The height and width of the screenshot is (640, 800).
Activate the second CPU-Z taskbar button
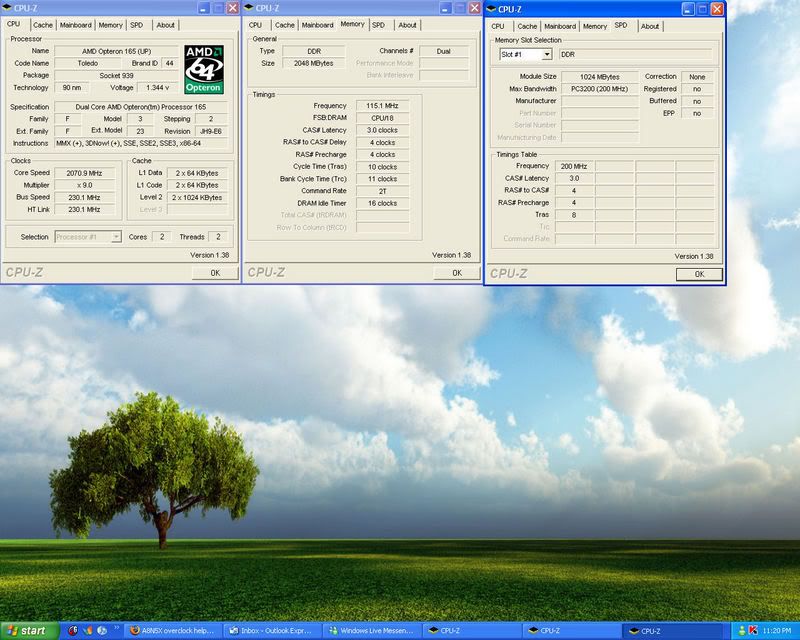pyautogui.click(x=571, y=631)
